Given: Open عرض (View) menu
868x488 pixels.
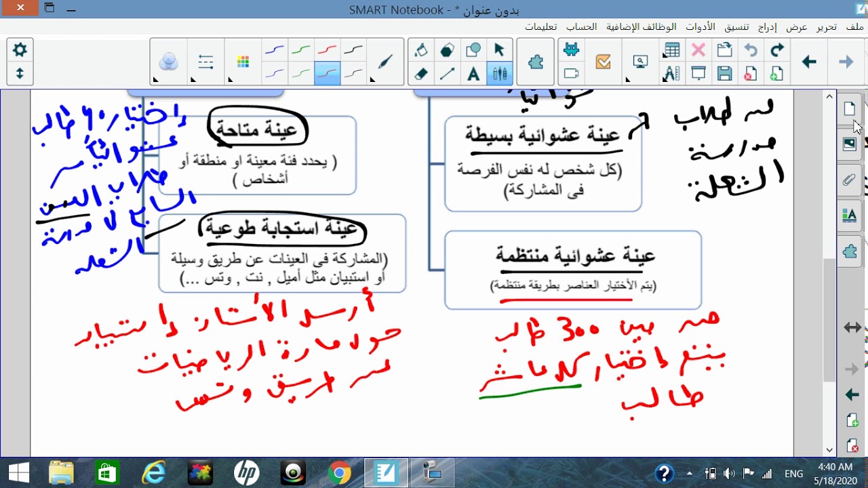Looking at the screenshot, I should click(797, 27).
